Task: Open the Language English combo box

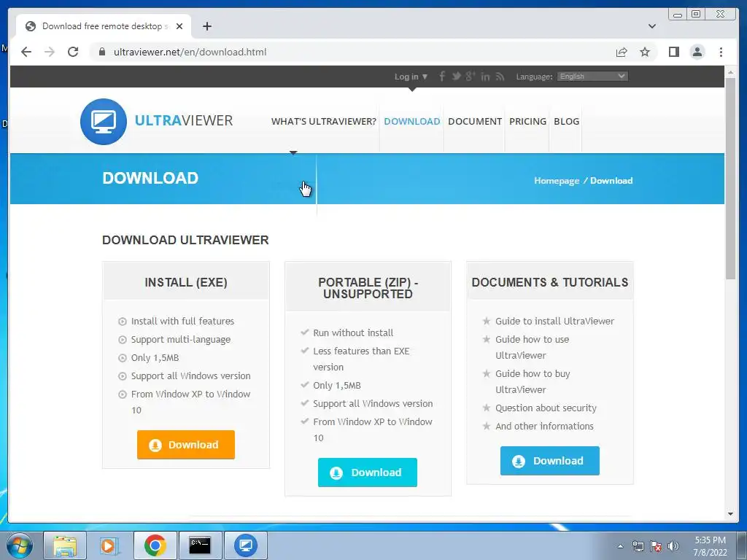Action: coord(592,76)
